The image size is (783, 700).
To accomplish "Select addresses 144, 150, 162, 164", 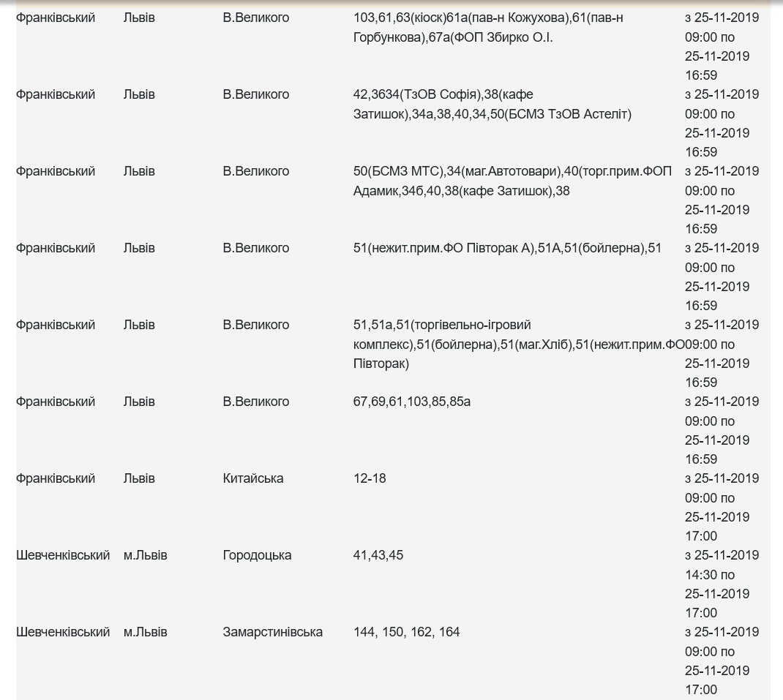I will coord(406,632).
